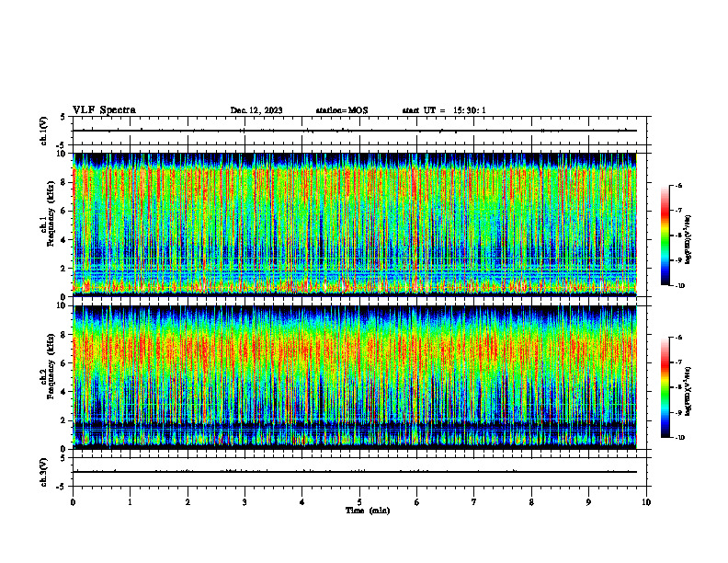
Task: Click the "Time (min)" axis label
Action: pyautogui.click(x=368, y=511)
